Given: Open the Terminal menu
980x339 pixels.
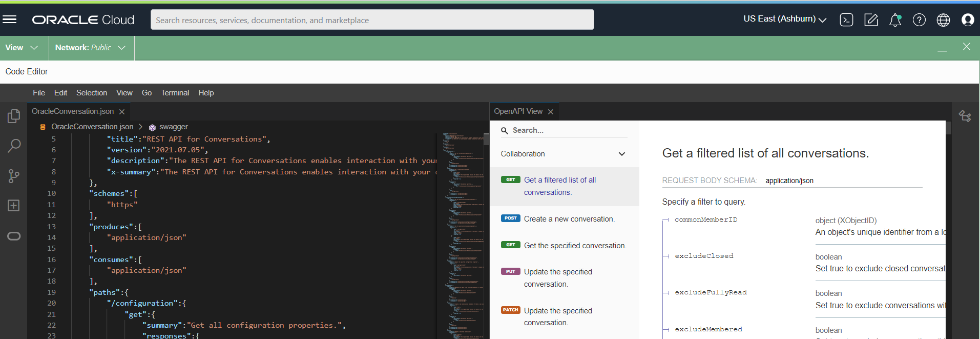Looking at the screenshot, I should click(175, 93).
